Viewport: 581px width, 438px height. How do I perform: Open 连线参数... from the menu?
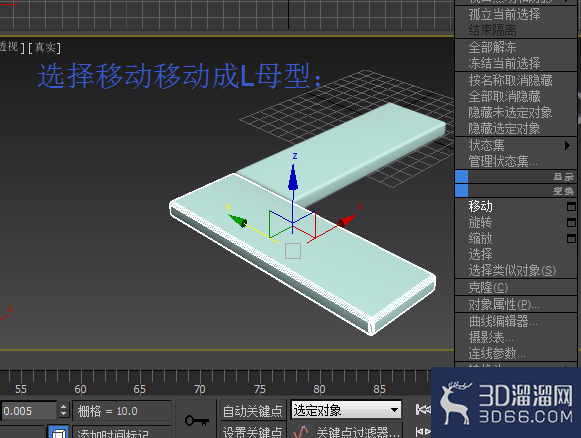497,354
